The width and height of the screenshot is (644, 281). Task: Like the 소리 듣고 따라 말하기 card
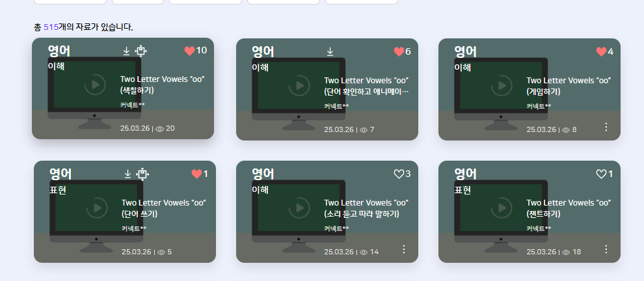399,174
